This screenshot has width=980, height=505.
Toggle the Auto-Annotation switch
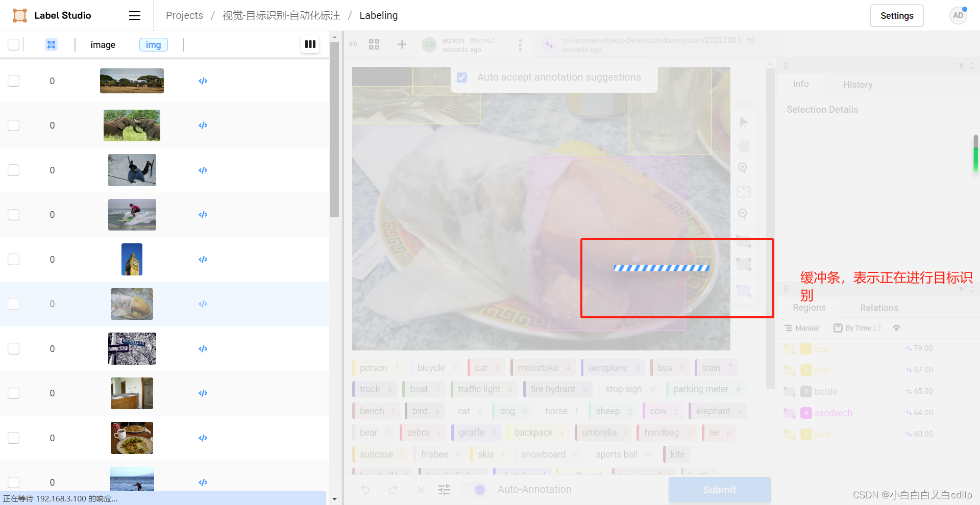click(474, 490)
